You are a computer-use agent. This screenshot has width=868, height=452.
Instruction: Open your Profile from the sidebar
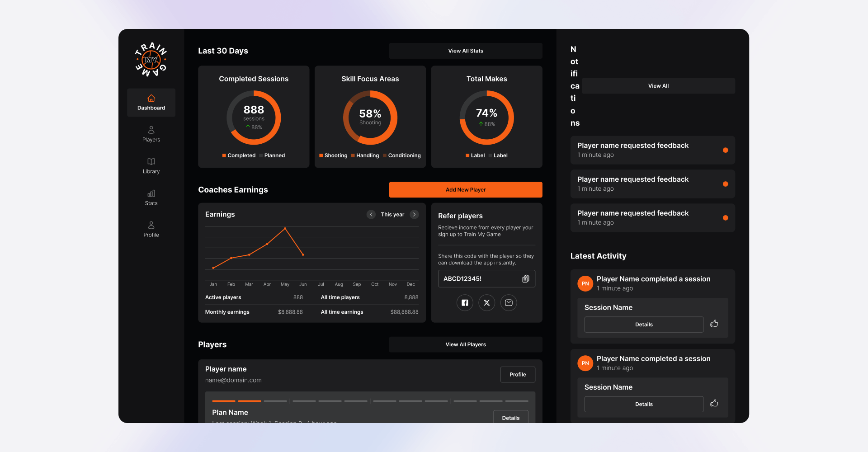151,229
